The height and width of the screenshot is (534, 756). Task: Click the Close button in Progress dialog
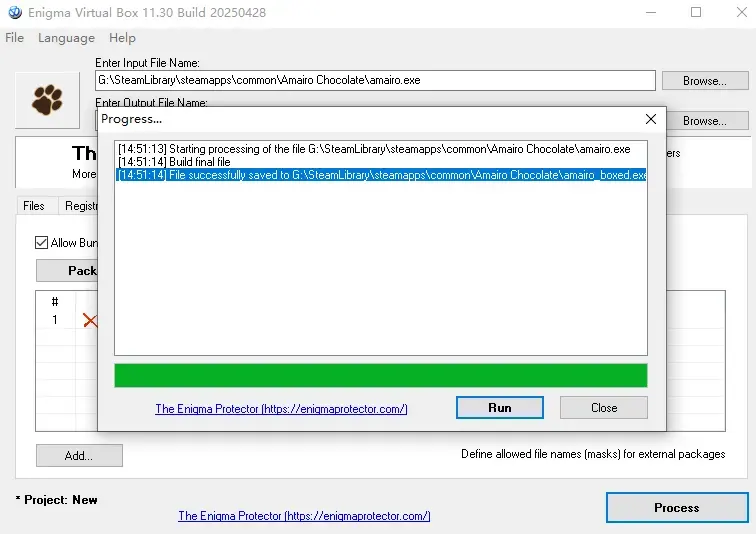pos(604,408)
